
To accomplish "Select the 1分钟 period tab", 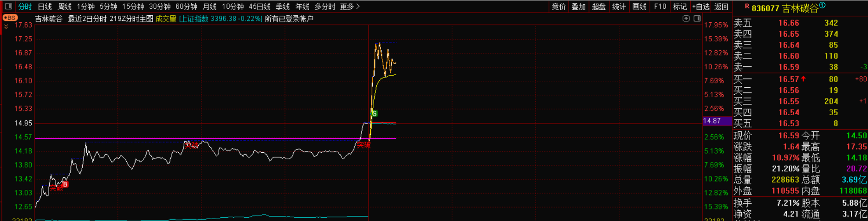I will (85, 6).
